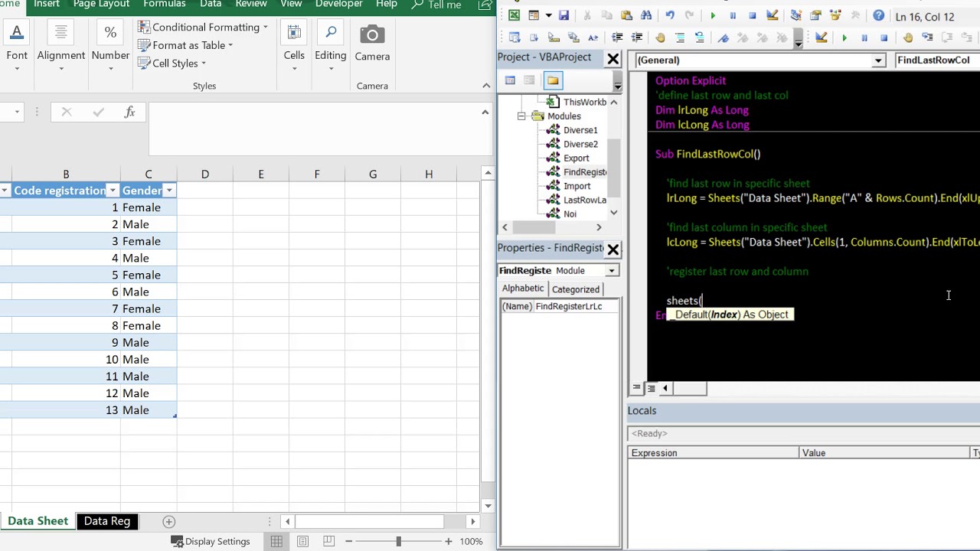Viewport: 980px width, 551px height.
Task: Switch to Page Break Preview in status bar
Action: point(328,542)
